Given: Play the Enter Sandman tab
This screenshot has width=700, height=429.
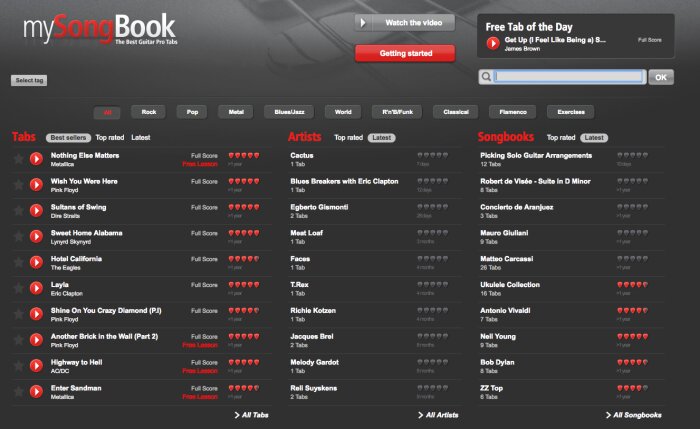Looking at the screenshot, I should pos(36,392).
